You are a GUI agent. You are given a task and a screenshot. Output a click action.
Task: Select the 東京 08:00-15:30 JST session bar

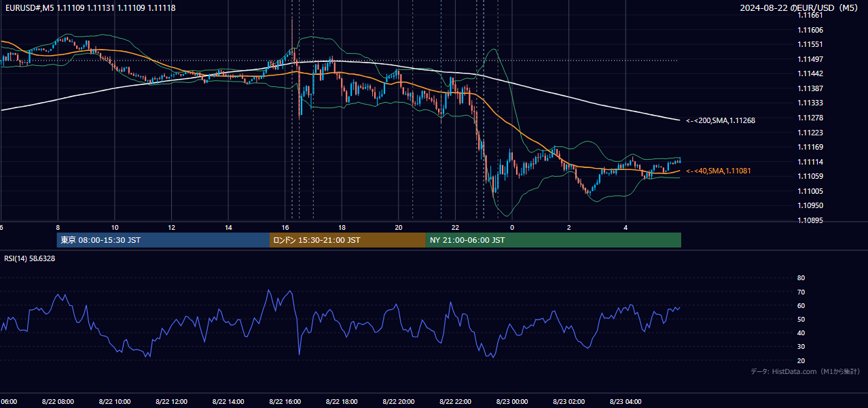click(164, 240)
